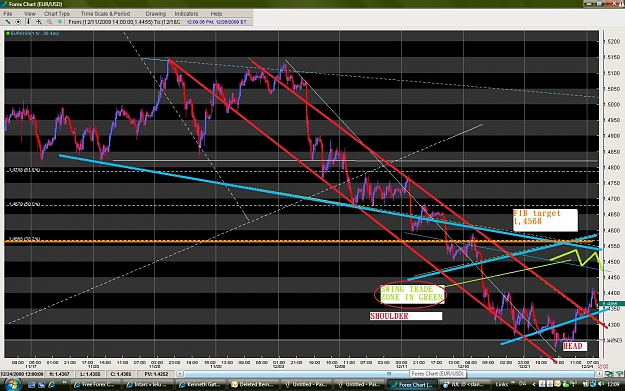
Task: Click the blue clock time text in toolbar
Action: [x=217, y=22]
